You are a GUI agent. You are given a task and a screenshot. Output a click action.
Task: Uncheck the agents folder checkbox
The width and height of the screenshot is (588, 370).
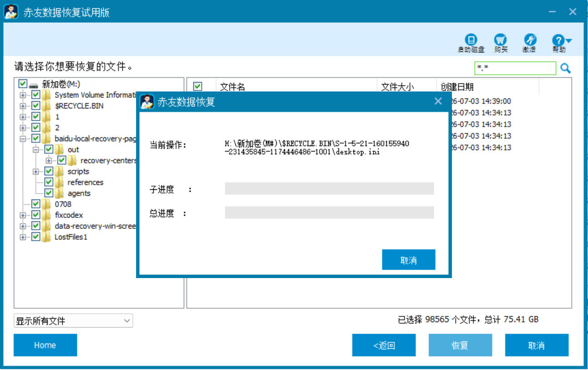pos(49,193)
